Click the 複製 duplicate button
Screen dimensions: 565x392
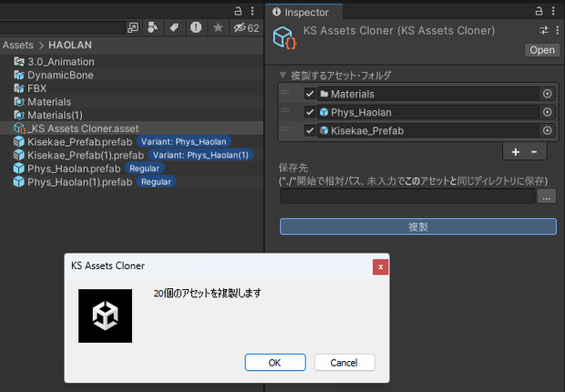418,226
